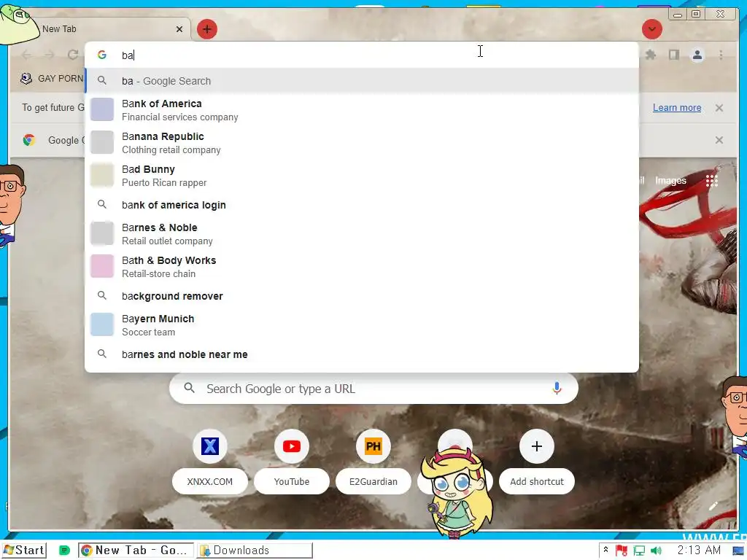
Task: Click the magnifier icon in the page search box
Action: point(189,388)
